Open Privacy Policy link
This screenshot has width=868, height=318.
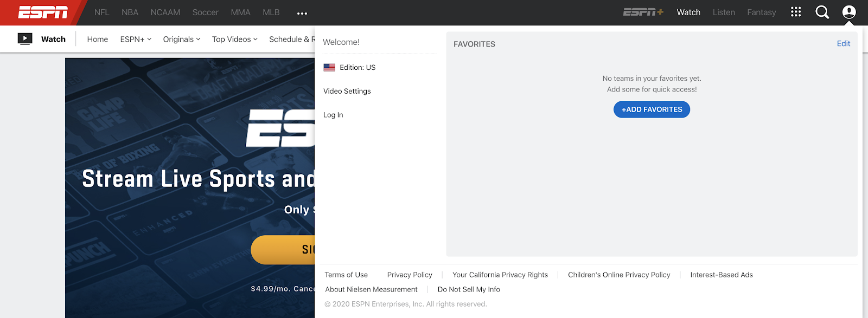pyautogui.click(x=410, y=275)
